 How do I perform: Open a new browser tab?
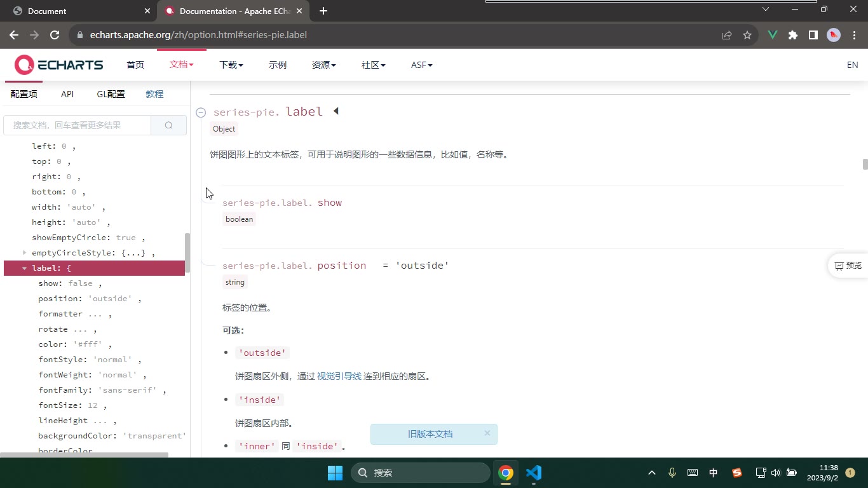coord(323,11)
